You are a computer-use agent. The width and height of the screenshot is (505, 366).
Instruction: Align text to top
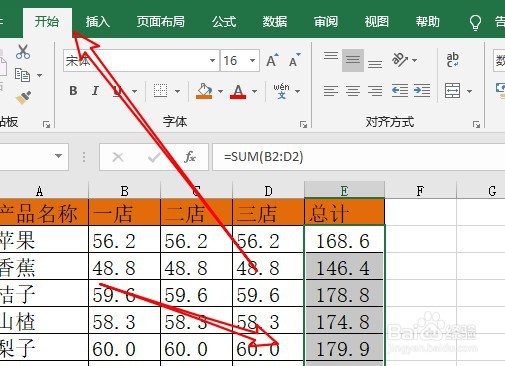(331, 55)
